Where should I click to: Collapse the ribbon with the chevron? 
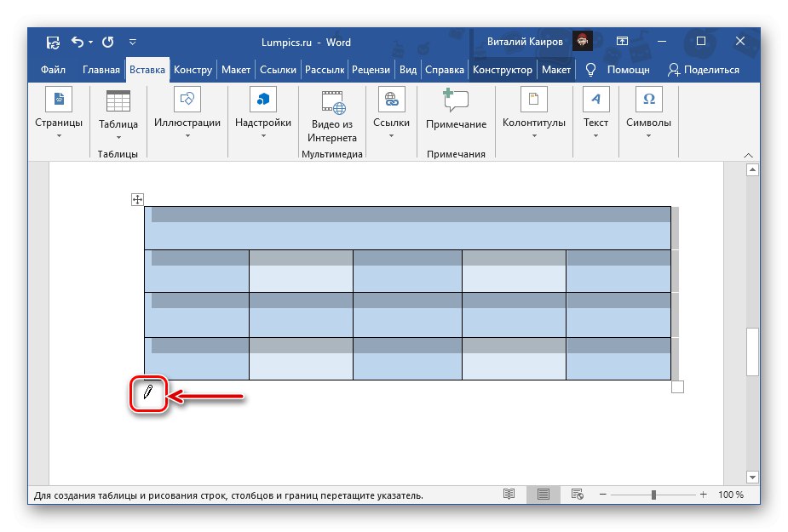tap(748, 155)
